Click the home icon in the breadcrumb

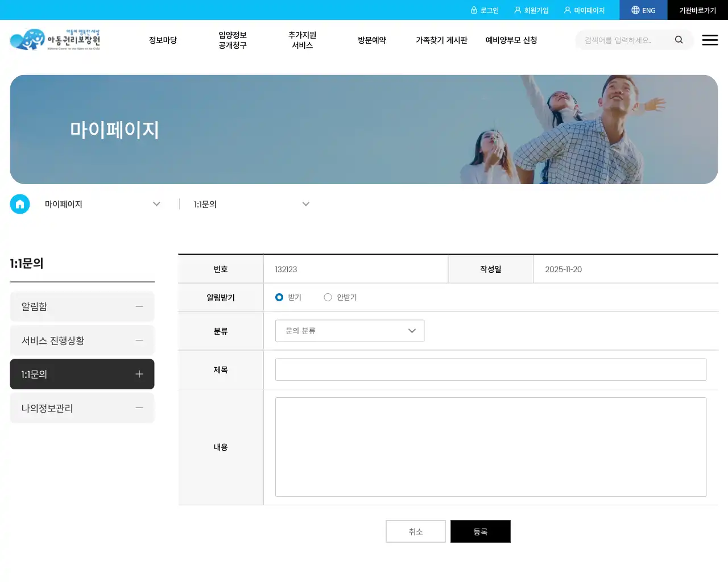coord(20,203)
